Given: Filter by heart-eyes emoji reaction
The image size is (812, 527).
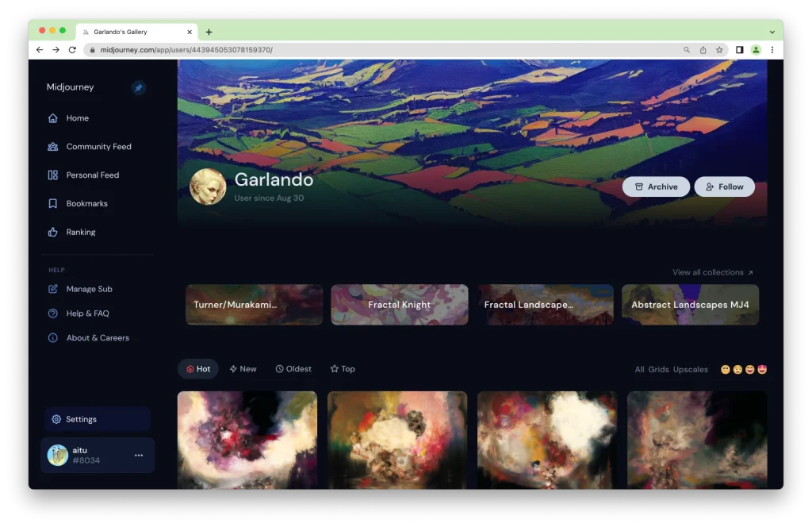Looking at the screenshot, I should [762, 370].
